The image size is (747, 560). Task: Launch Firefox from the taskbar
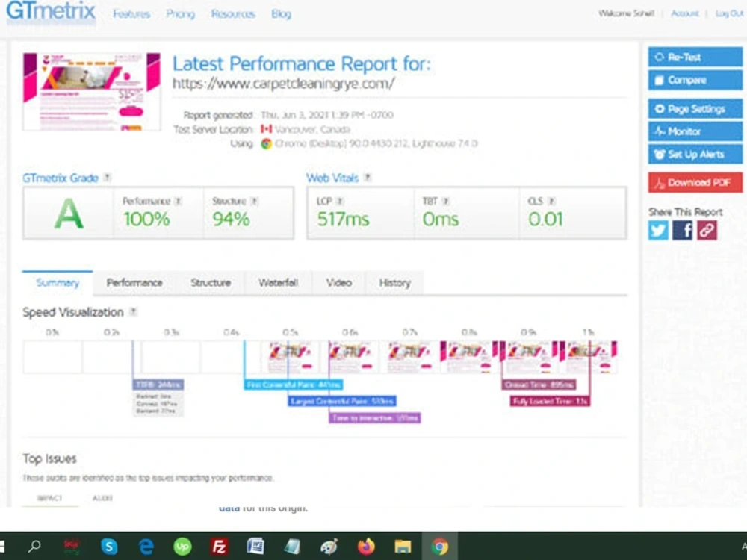click(x=366, y=546)
